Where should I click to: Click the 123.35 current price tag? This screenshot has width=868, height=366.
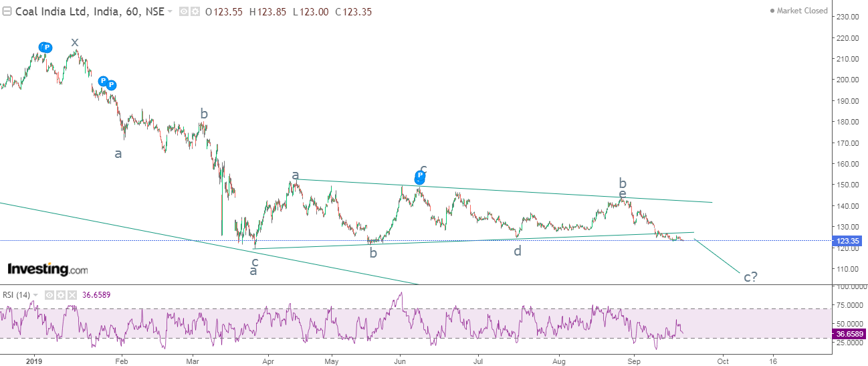point(848,240)
